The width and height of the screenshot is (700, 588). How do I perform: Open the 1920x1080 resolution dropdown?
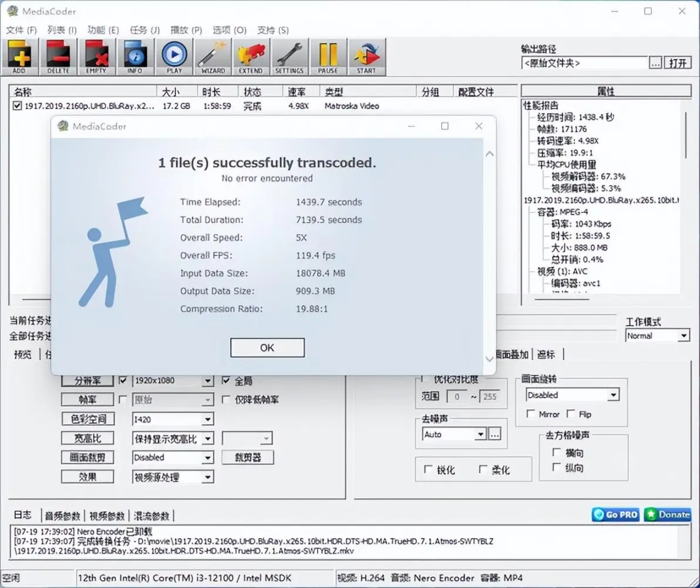pos(207,381)
